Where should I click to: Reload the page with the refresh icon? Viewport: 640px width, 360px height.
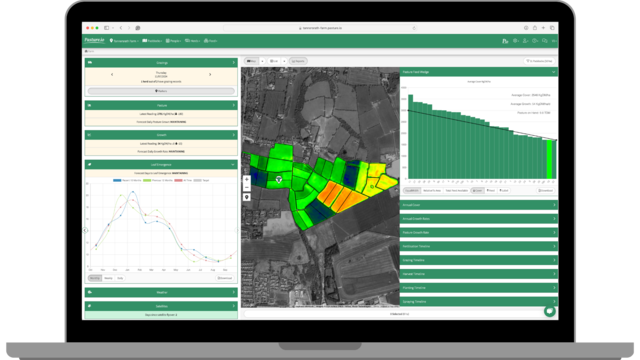click(414, 28)
